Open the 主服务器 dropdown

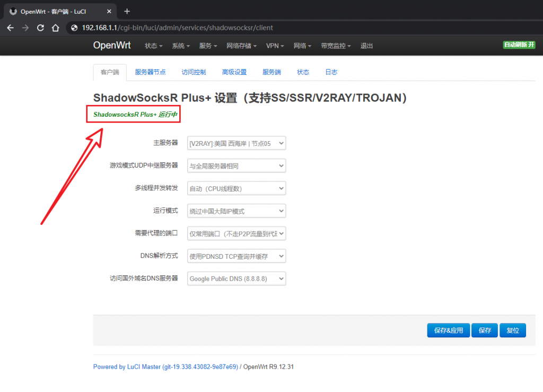coord(237,143)
